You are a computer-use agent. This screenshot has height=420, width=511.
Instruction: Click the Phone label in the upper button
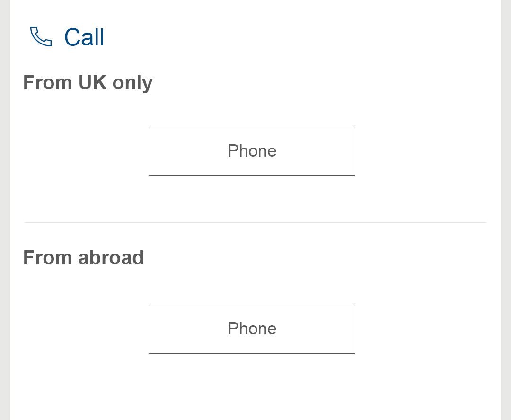coord(252,151)
